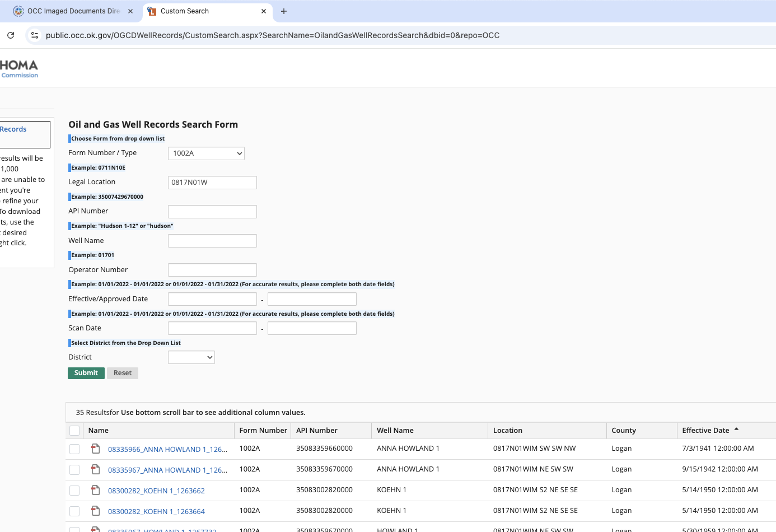
Task: Open site information icon in address bar
Action: coord(35,35)
